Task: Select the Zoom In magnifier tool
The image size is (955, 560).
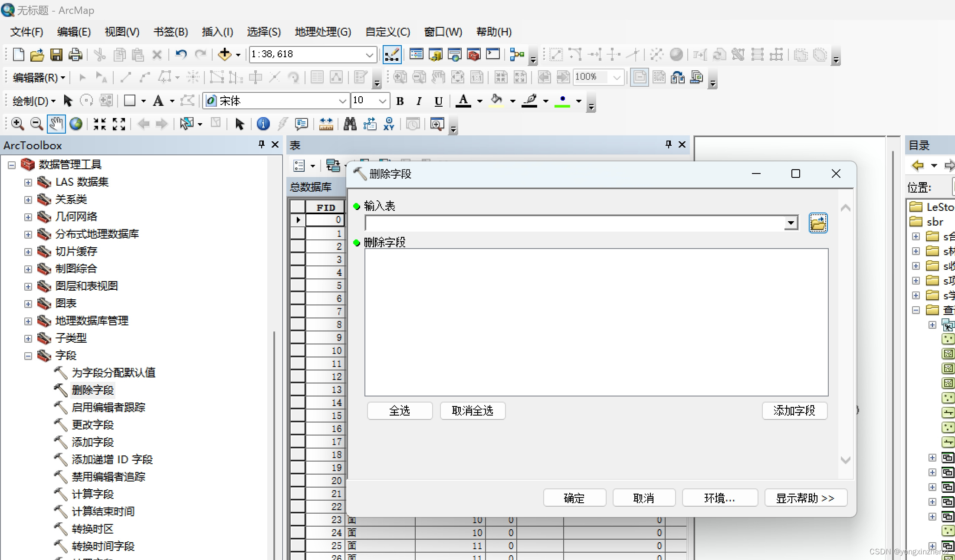Action: tap(17, 124)
